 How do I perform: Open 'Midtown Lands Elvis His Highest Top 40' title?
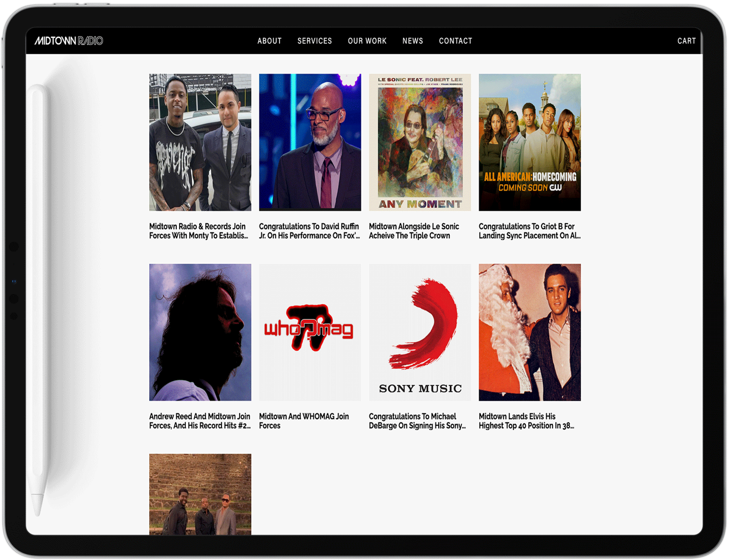pos(526,421)
